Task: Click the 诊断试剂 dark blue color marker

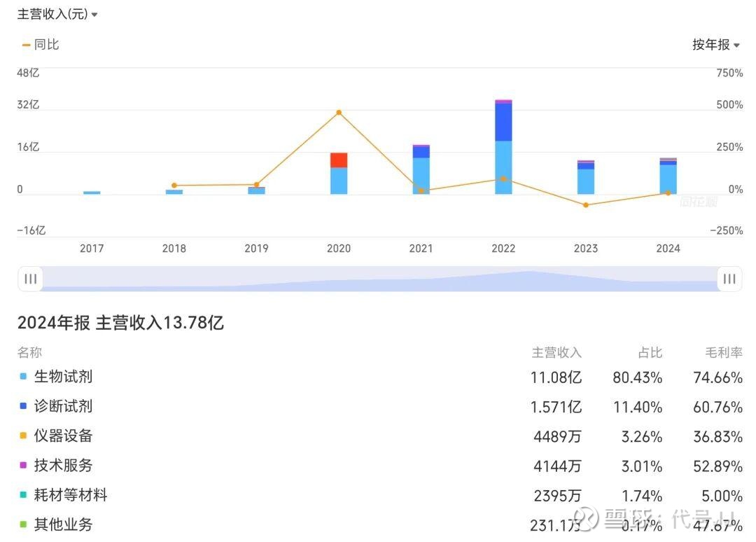Action: [23, 406]
